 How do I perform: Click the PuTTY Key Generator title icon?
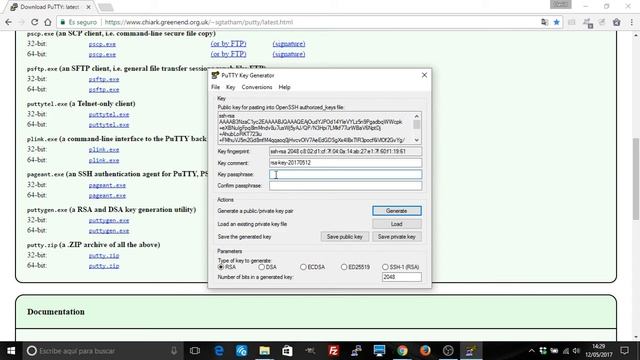coord(215,75)
